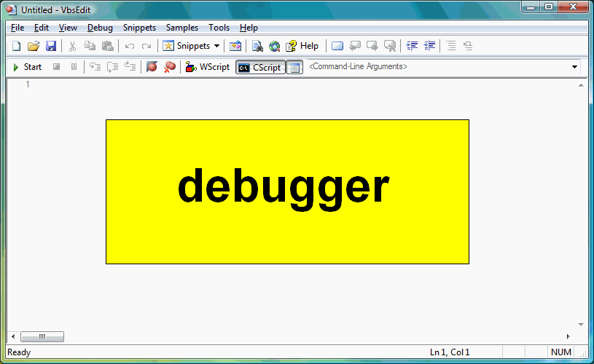Save the script using the floppy disk icon

coord(50,46)
